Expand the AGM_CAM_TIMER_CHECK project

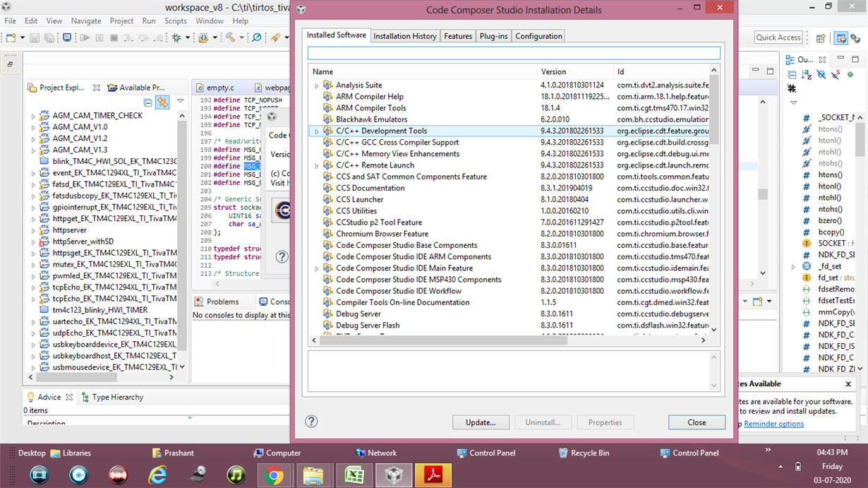(33, 116)
